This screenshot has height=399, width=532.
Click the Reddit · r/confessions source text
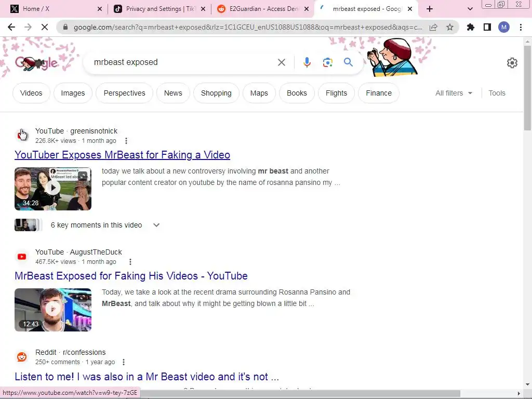click(70, 352)
